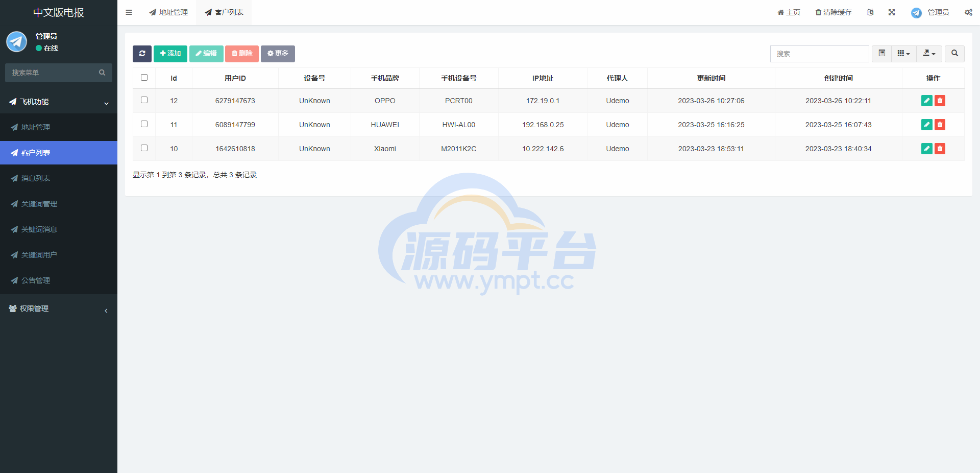Image resolution: width=980 pixels, height=473 pixels.
Task: Sort by the Id column header
Action: [174, 78]
